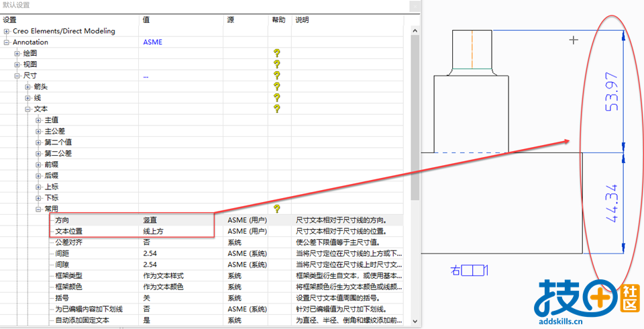Expand the 第二公差 node

(x=39, y=153)
